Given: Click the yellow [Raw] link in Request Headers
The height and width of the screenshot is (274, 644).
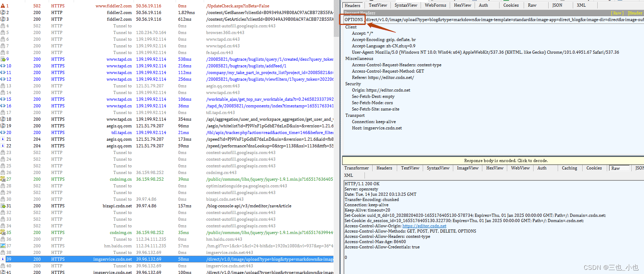Looking at the screenshot, I should tap(617, 13).
